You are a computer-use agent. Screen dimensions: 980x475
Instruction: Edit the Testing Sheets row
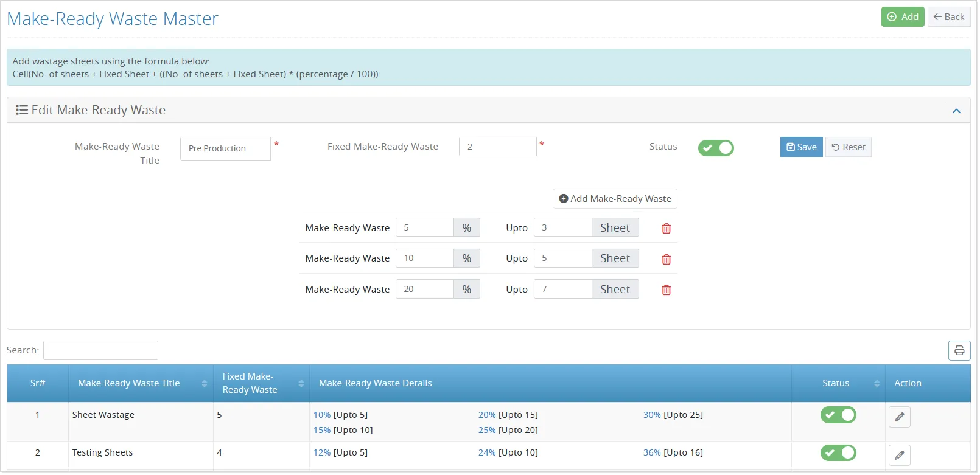[x=899, y=455]
